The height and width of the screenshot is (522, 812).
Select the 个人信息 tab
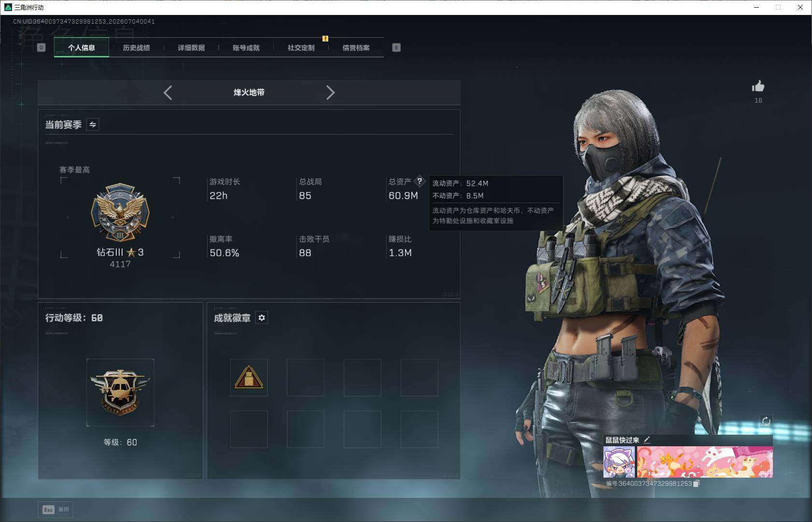pos(82,48)
